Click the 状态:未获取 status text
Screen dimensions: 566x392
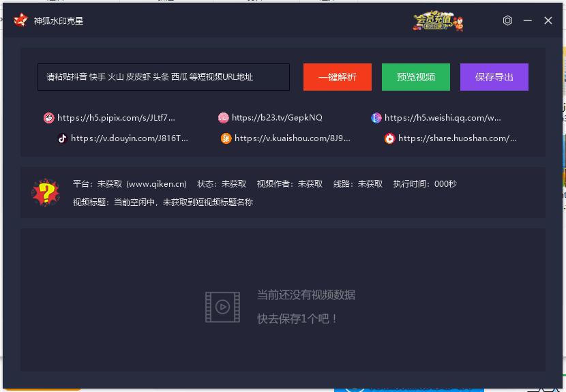point(222,184)
